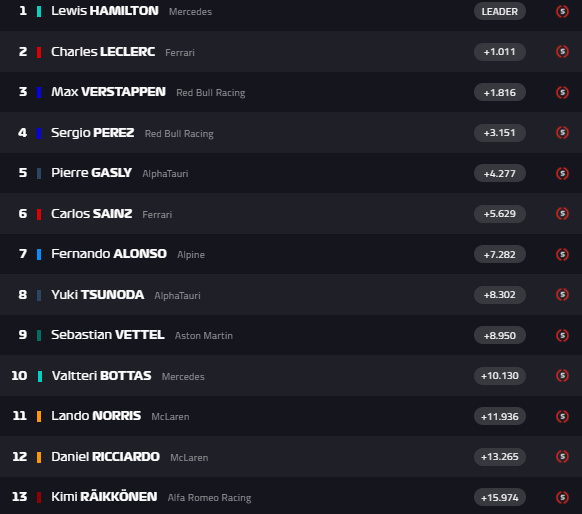582x514 pixels.
Task: Click Alpine blue color bar beside Alonso
Action: point(39,254)
